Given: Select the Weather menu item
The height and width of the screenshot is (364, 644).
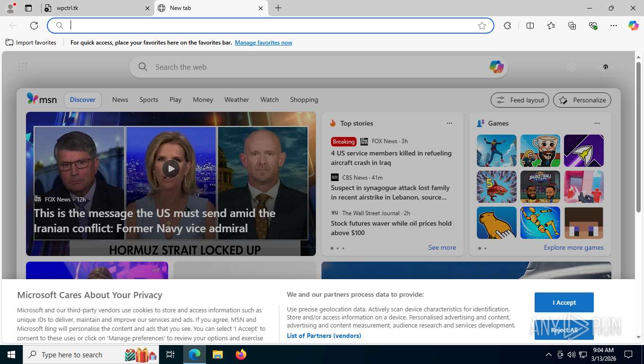Looking at the screenshot, I should tap(237, 100).
